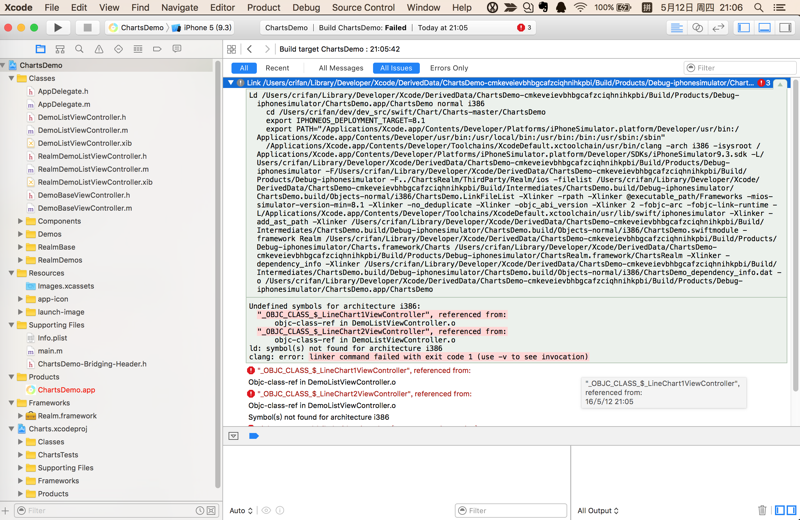Open Spotlight search in menu bar
This screenshot has height=520, width=800.
pos(759,8)
